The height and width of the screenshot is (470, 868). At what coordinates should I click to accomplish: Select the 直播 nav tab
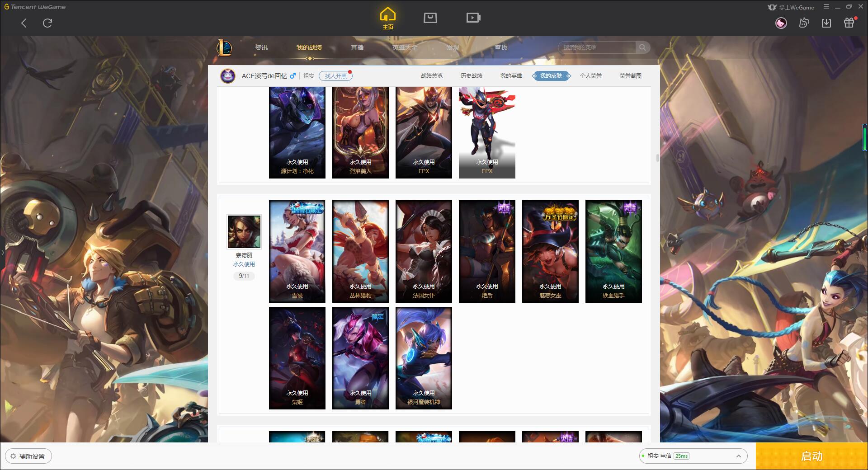tap(357, 47)
